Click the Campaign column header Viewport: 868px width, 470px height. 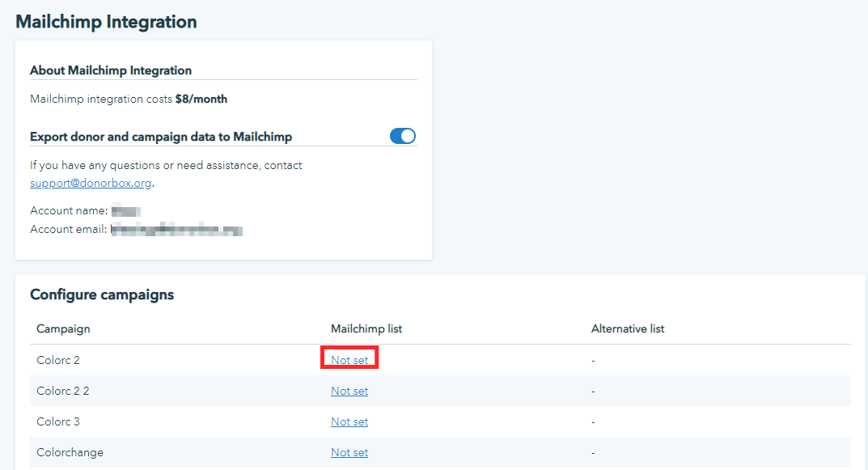(x=63, y=328)
